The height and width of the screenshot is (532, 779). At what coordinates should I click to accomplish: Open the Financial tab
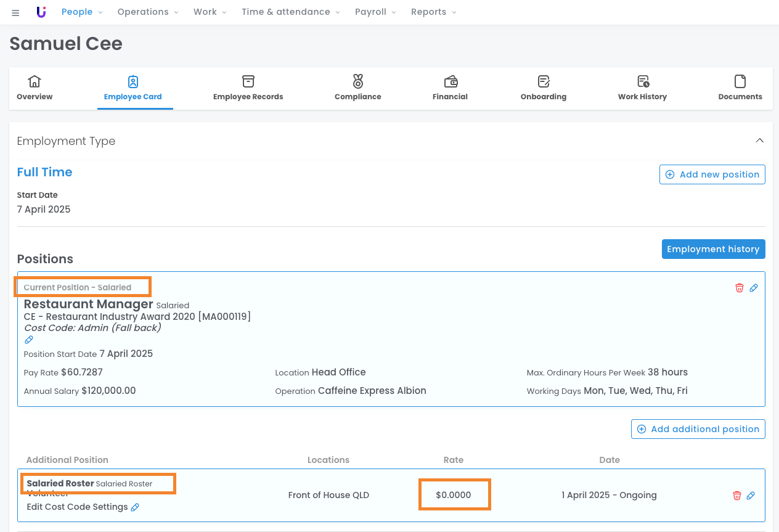click(x=450, y=88)
